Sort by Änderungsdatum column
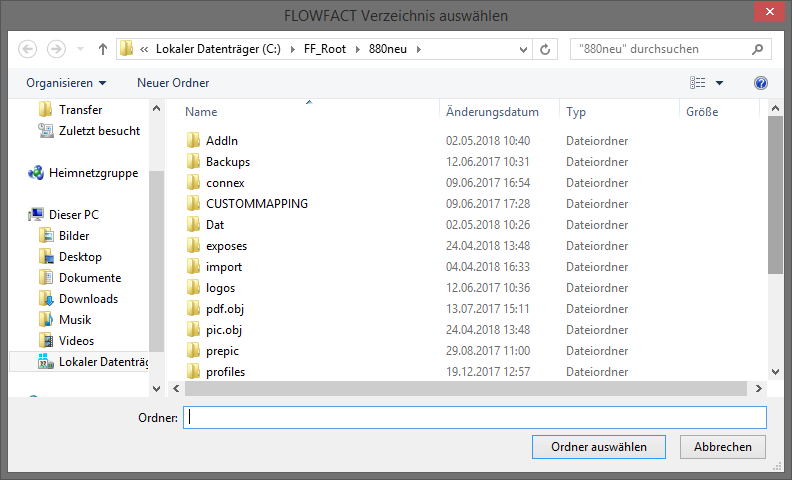Image resolution: width=792 pixels, height=480 pixels. point(492,112)
